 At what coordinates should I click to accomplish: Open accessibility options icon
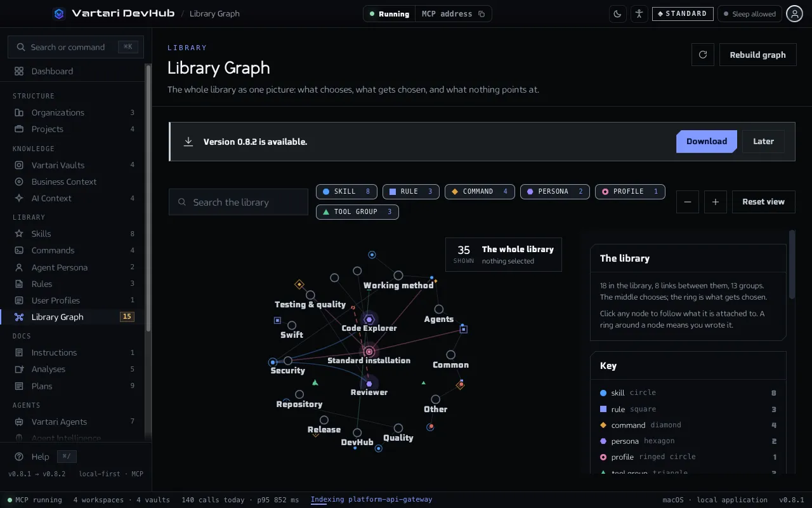pyautogui.click(x=639, y=14)
